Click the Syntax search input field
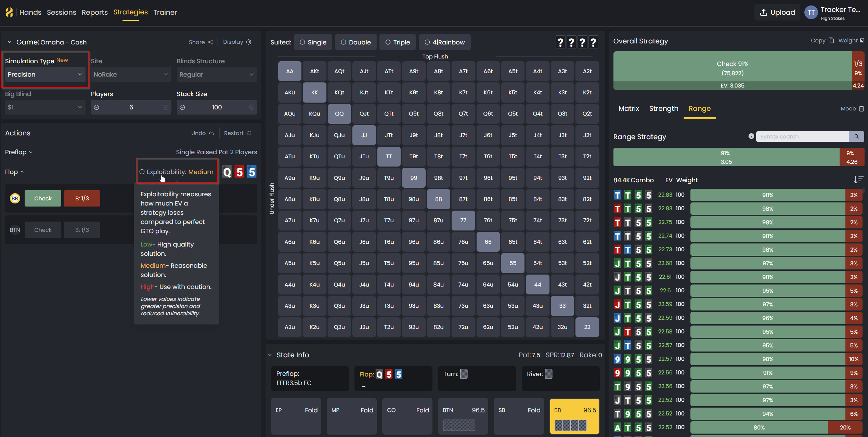The width and height of the screenshot is (868, 437). (802, 136)
